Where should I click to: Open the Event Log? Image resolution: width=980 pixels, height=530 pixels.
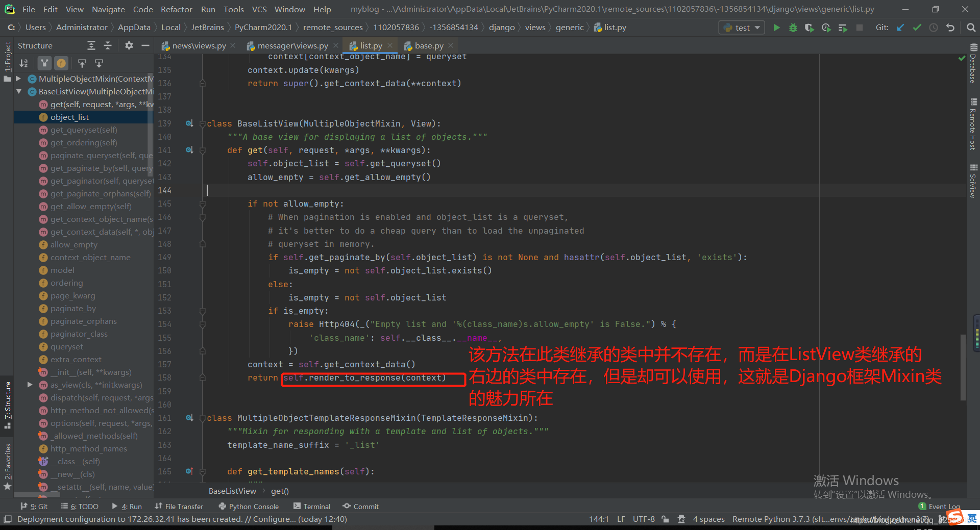(x=939, y=506)
